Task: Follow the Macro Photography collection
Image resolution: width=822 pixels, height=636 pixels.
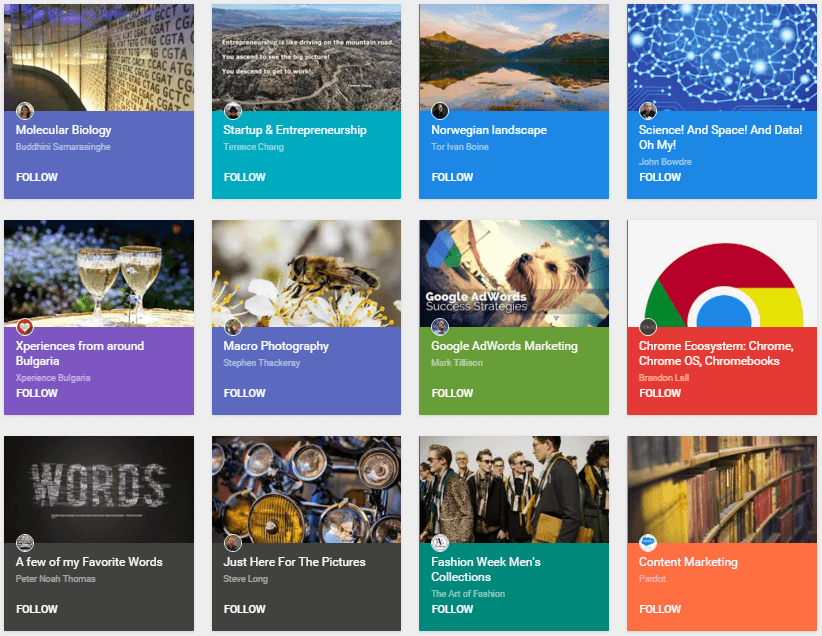Action: point(244,393)
